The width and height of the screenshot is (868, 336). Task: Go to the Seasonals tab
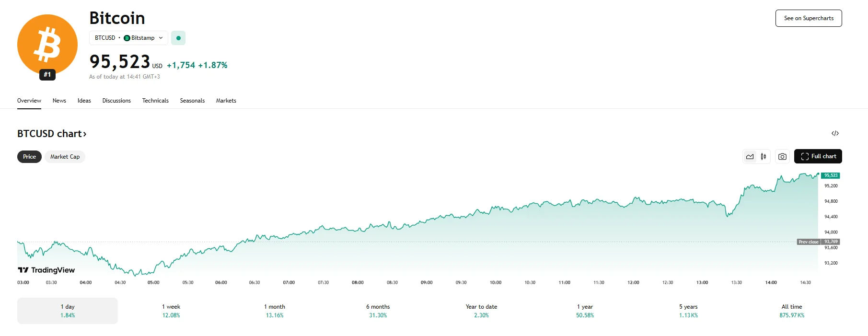click(x=192, y=101)
